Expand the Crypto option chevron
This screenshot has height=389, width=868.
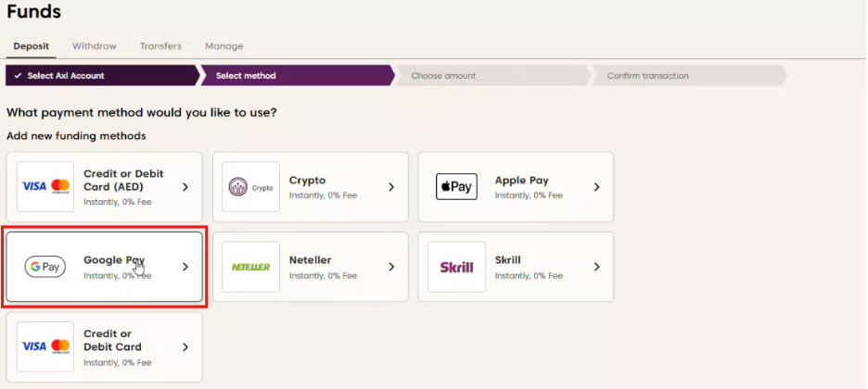click(390, 187)
